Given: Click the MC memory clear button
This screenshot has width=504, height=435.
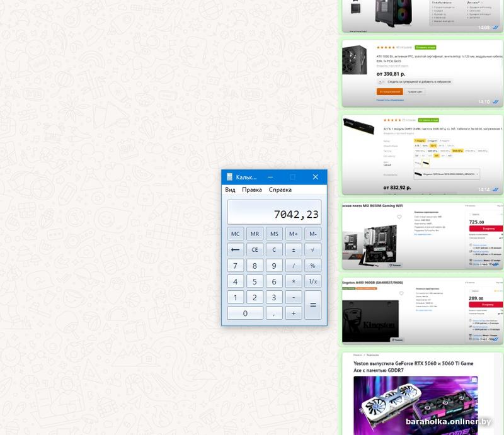Looking at the screenshot, I should point(235,234).
